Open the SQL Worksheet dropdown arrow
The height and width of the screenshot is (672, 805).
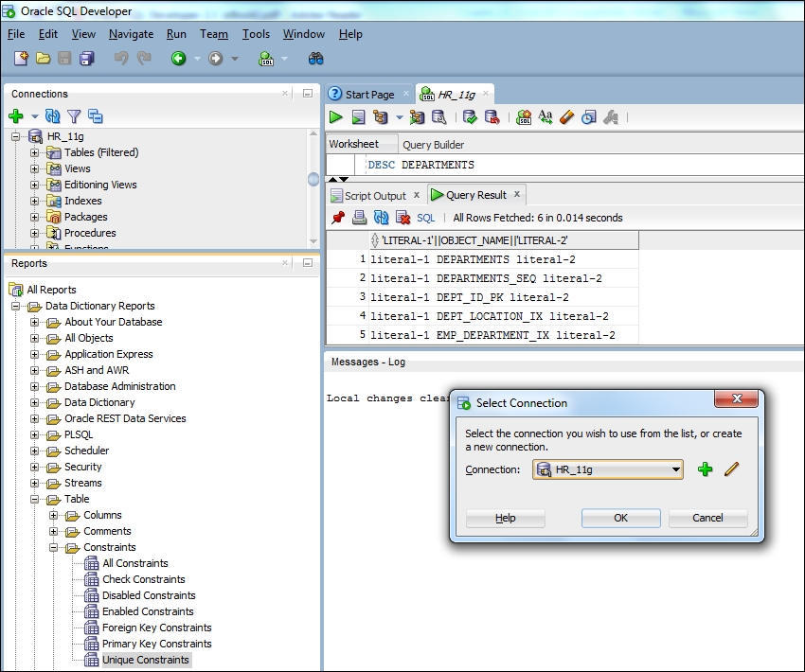(285, 59)
